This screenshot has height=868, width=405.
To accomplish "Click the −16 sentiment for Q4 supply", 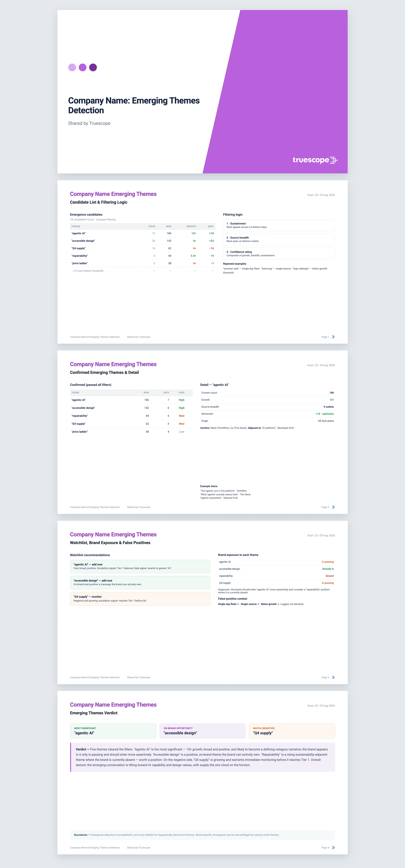I will 211,248.
